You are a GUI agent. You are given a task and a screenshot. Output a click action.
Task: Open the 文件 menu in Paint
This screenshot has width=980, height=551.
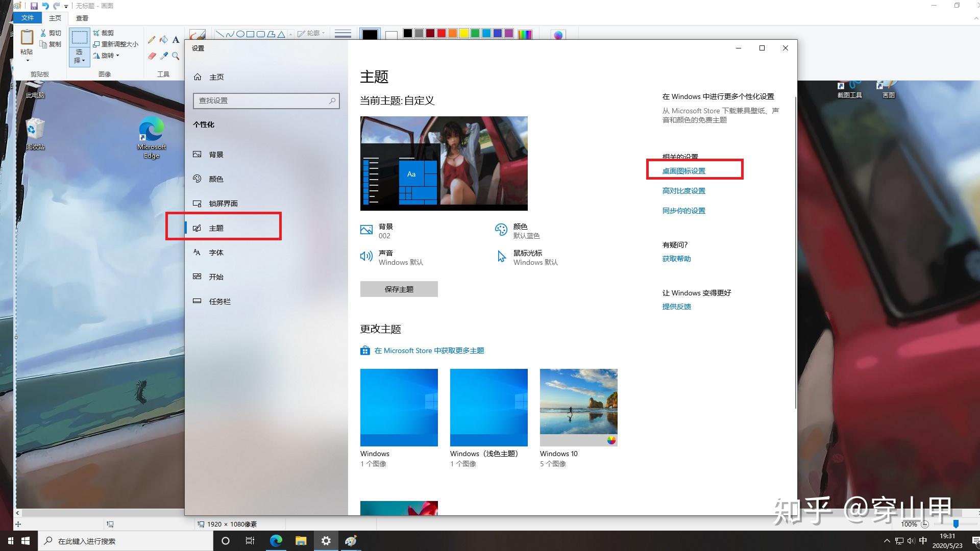(28, 18)
